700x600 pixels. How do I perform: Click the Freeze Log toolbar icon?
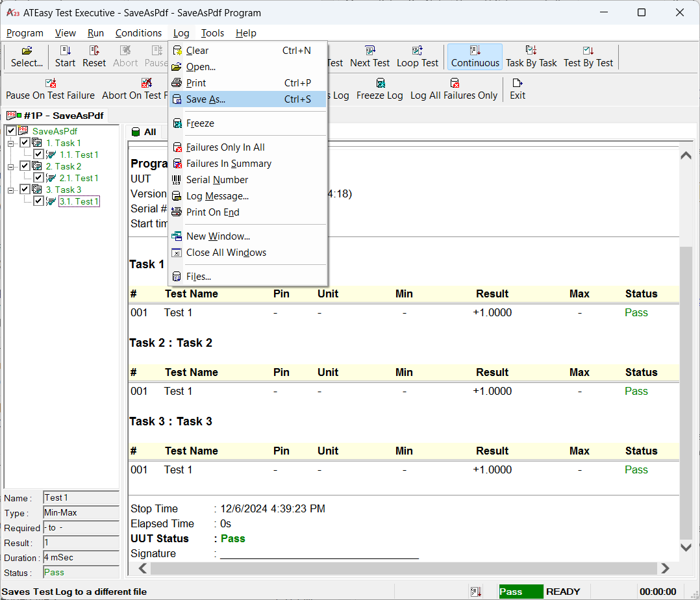[x=379, y=88]
